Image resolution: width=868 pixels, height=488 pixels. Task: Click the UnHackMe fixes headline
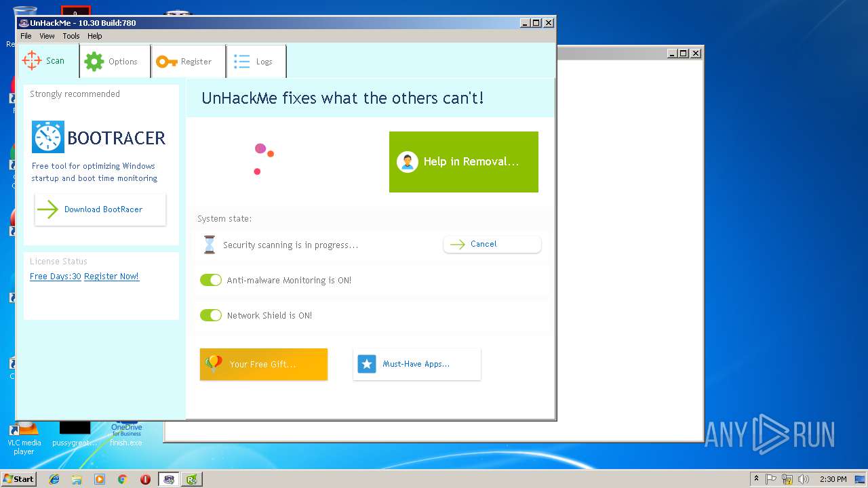343,98
